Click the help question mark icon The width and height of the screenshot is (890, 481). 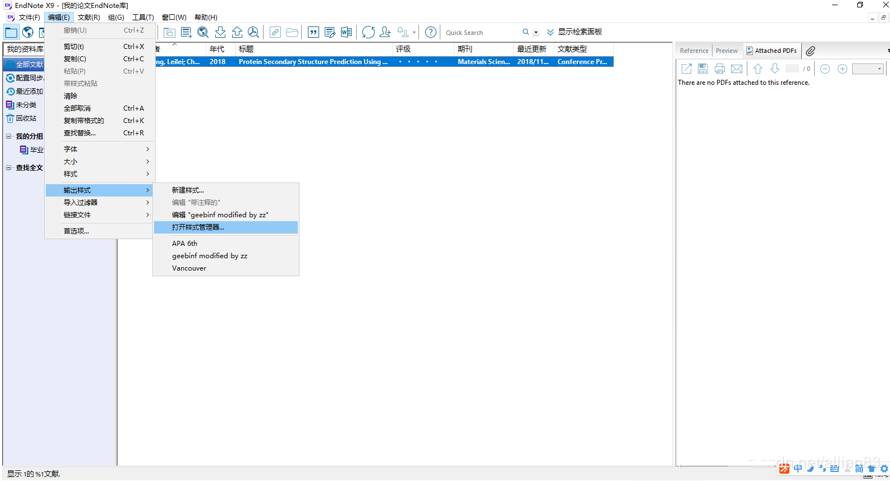click(431, 32)
